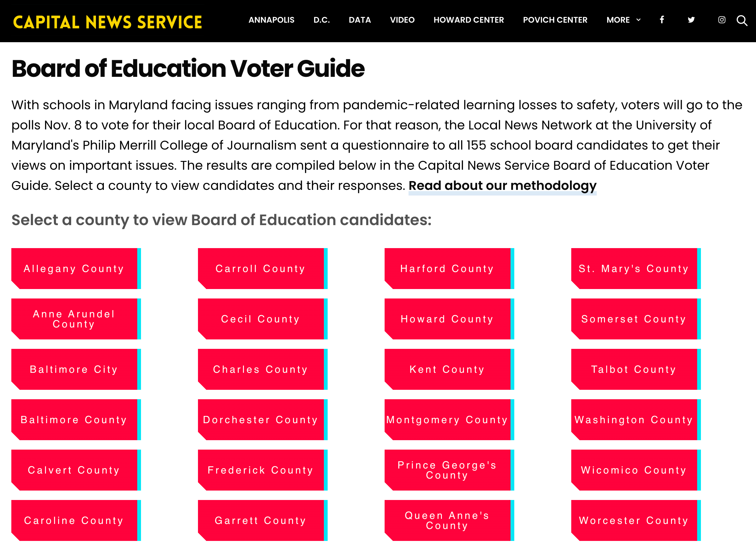This screenshot has width=756, height=551.
Task: View Allegany County candidates
Action: 74,268
